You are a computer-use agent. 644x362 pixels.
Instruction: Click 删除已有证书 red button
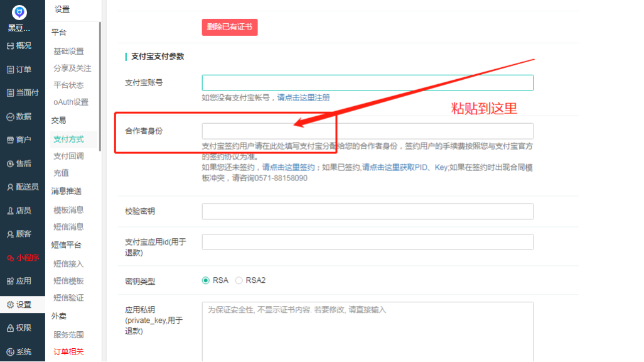230,27
